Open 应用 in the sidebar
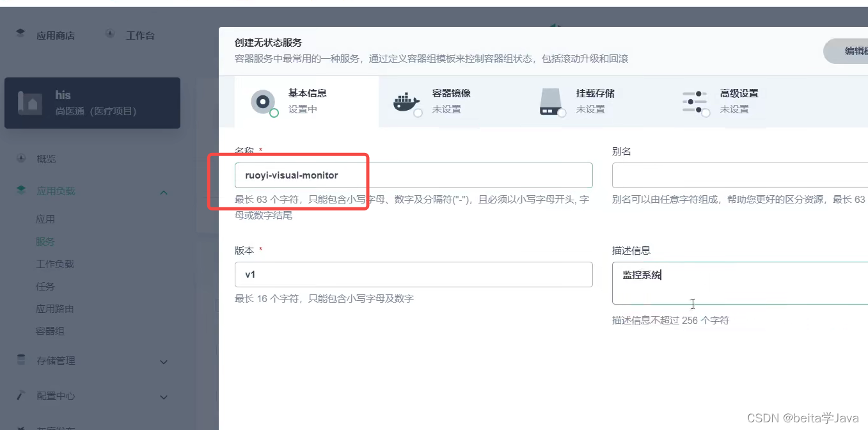 pyautogui.click(x=45, y=219)
